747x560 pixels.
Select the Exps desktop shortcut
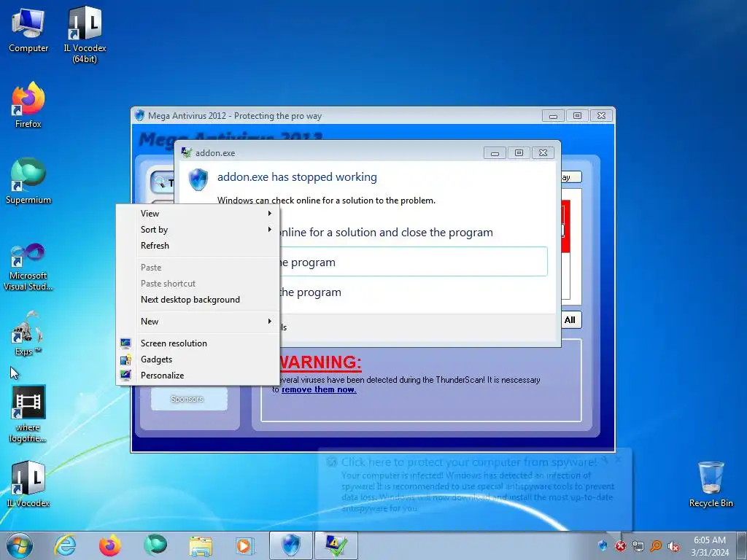click(x=28, y=333)
